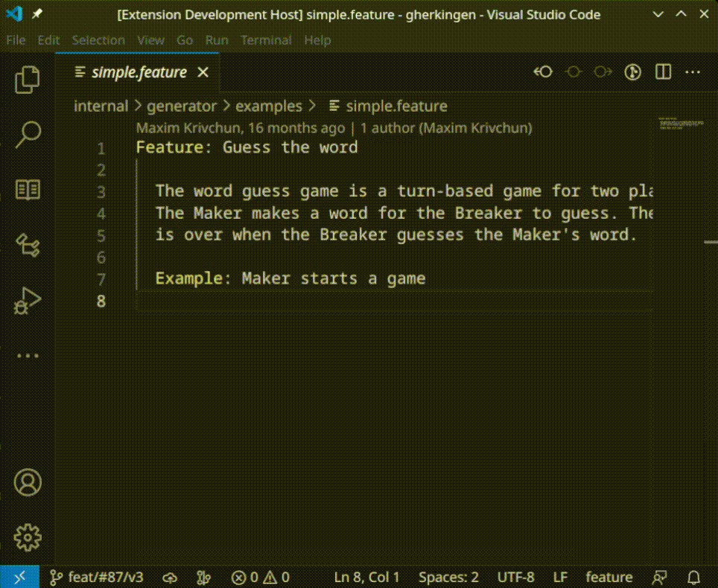Click the 1 author (Maxim Krivchun) code lens
This screenshot has width=718, height=588.
446,128
